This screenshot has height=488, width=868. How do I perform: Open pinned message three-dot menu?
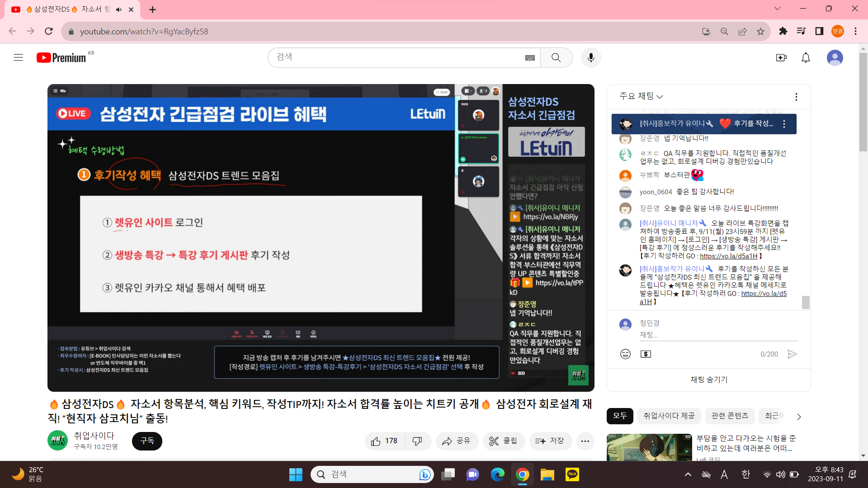[784, 124]
